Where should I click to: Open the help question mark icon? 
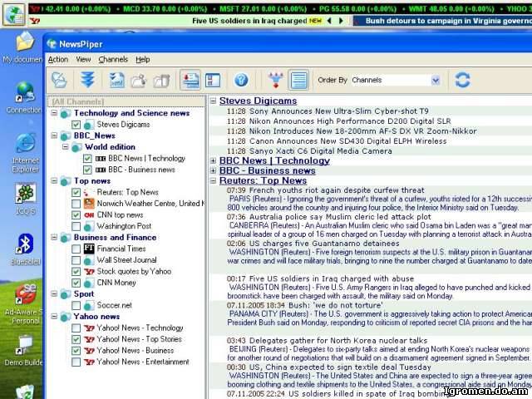tap(241, 80)
